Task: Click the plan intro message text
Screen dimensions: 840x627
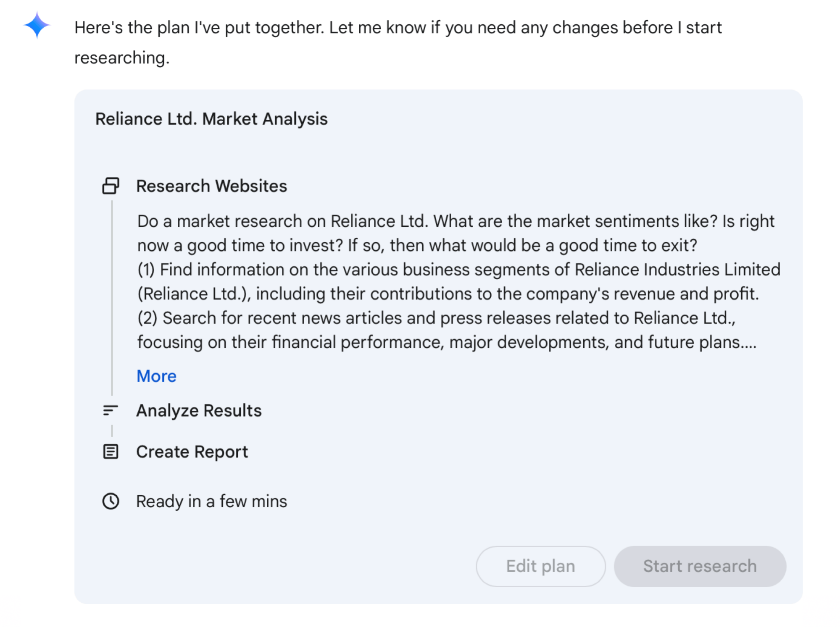Action: pos(398,42)
